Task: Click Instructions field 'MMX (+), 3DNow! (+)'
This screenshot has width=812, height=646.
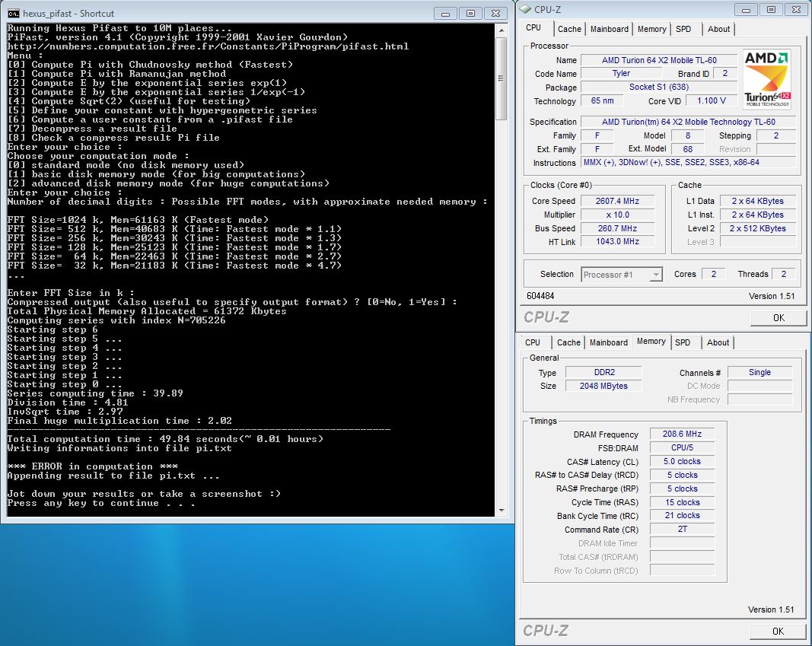Action: (x=688, y=162)
